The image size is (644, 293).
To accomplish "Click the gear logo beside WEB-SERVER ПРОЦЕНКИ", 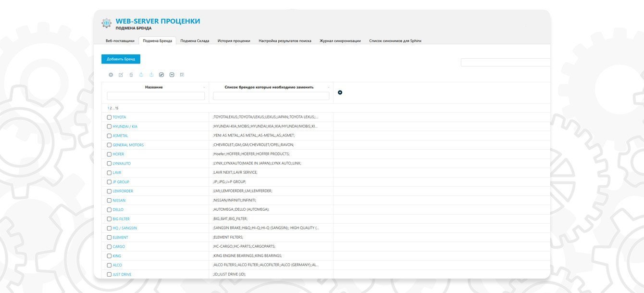I will [x=106, y=23].
